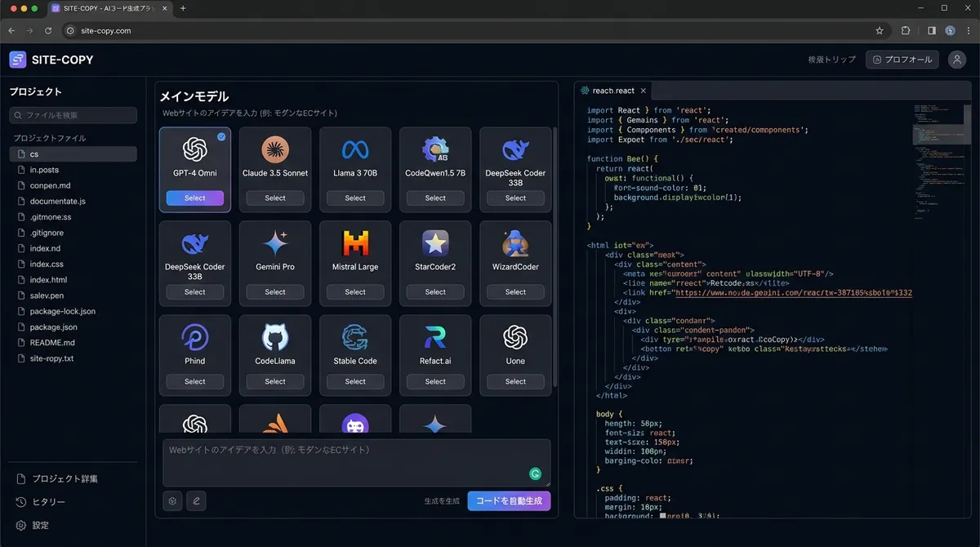Screen dimensions: 980x547
Task: Click the Refact.ai logo
Action: [x=435, y=337]
